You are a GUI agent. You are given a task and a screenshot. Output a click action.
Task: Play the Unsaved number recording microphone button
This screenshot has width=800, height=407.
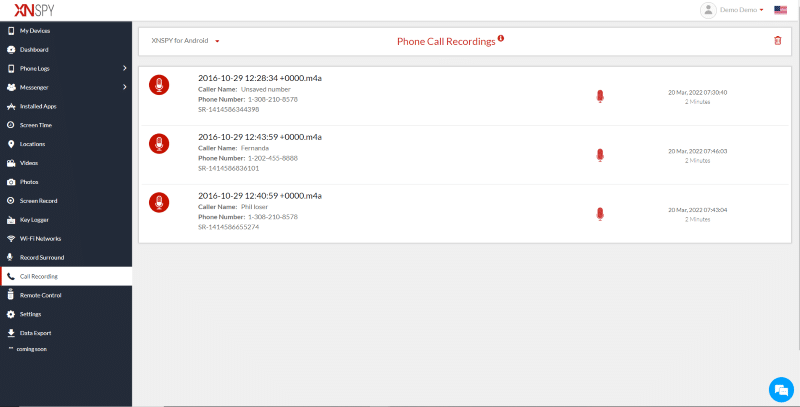(159, 85)
